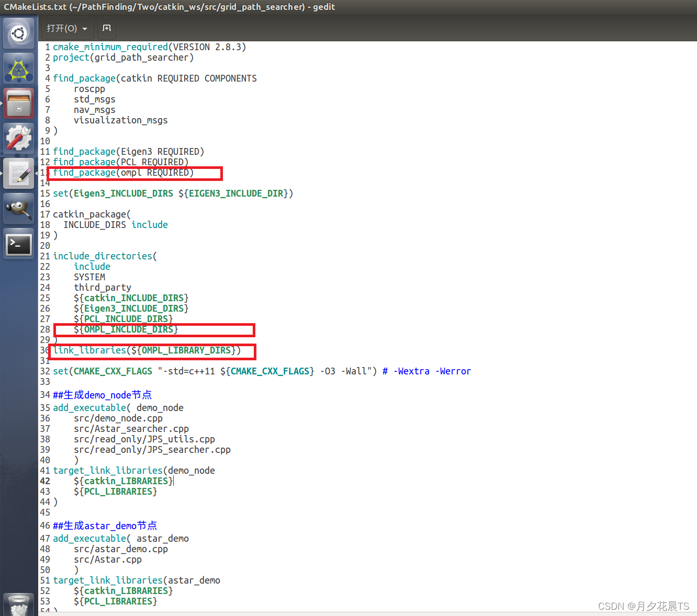Click ${OMPL_INCLUDE_DIRS} on line 28
The height and width of the screenshot is (616, 697).
pos(126,329)
